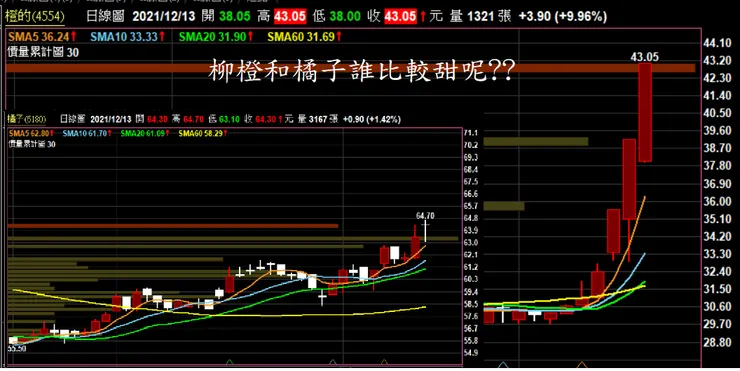Click the 28.80 tick on the right price axis
This screenshot has width=740, height=371.
(717, 342)
